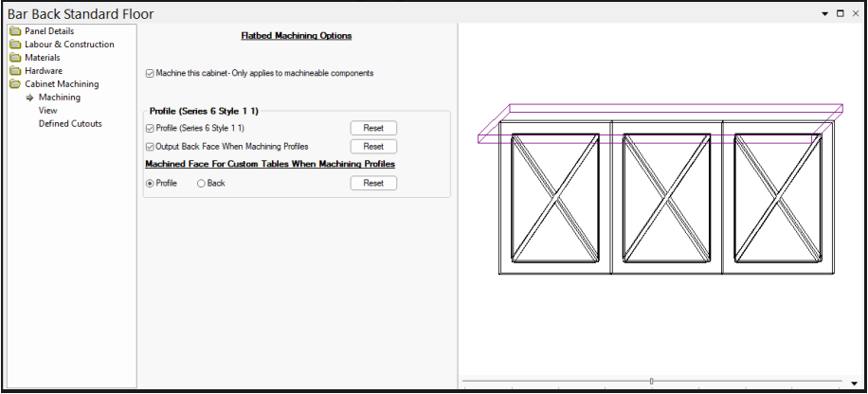
Task: Disable Output Back Face When Machining Profiles
Action: [150, 147]
